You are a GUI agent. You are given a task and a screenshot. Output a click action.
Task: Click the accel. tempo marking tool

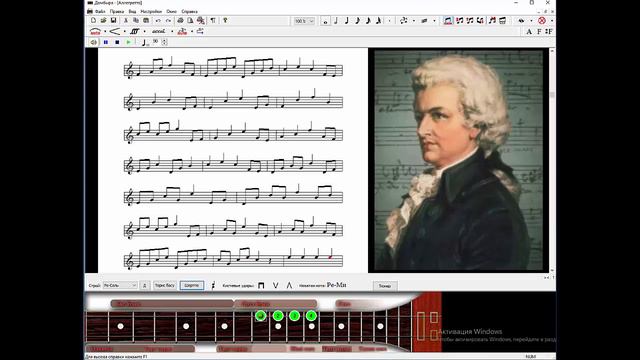click(x=158, y=31)
